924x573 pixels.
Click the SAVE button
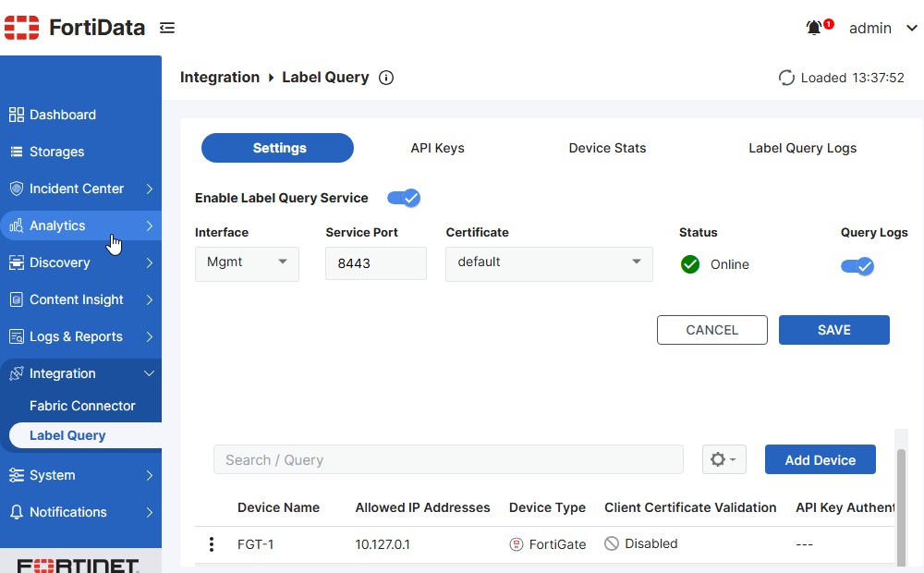tap(833, 330)
